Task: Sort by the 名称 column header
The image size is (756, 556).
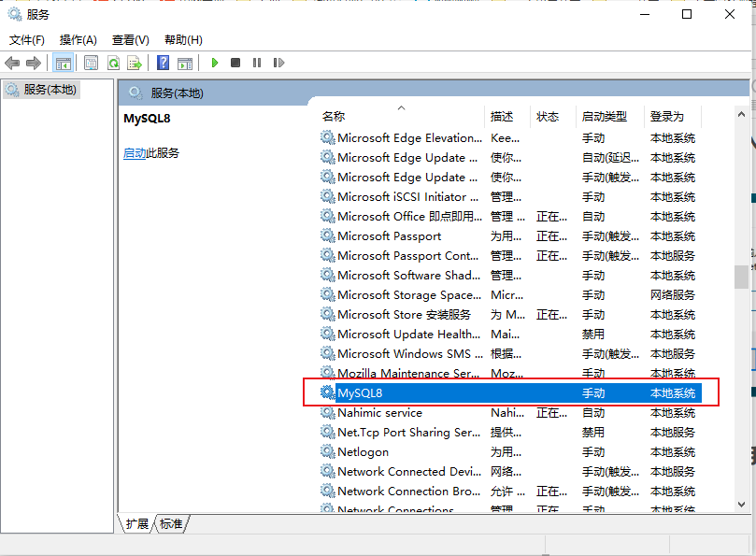Action: (403, 116)
